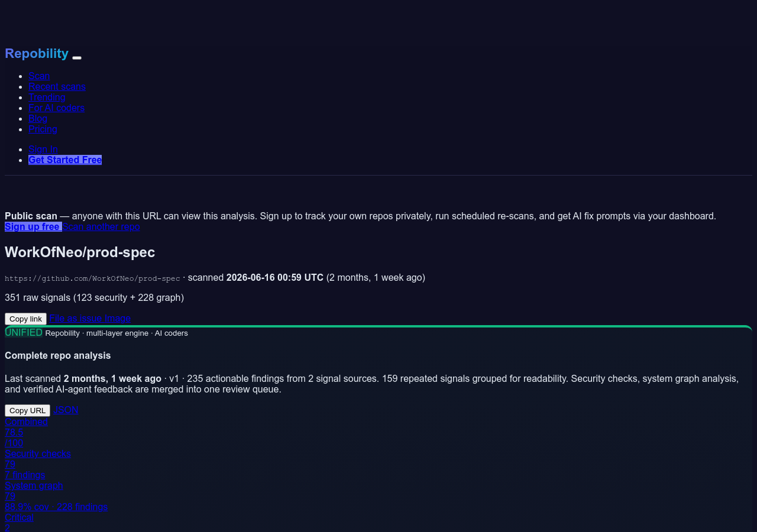Click the 78.5 combined score value
Image resolution: width=757 pixels, height=532 pixels.
tap(14, 432)
